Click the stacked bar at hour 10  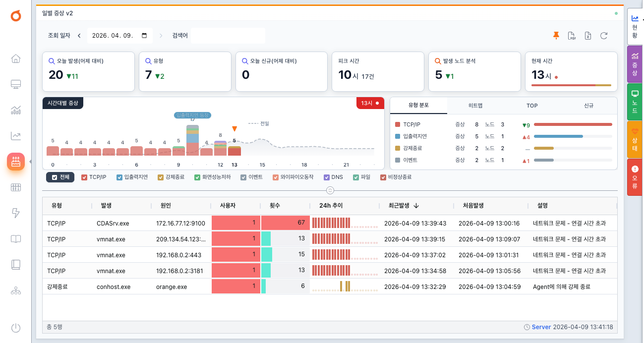coord(192,140)
